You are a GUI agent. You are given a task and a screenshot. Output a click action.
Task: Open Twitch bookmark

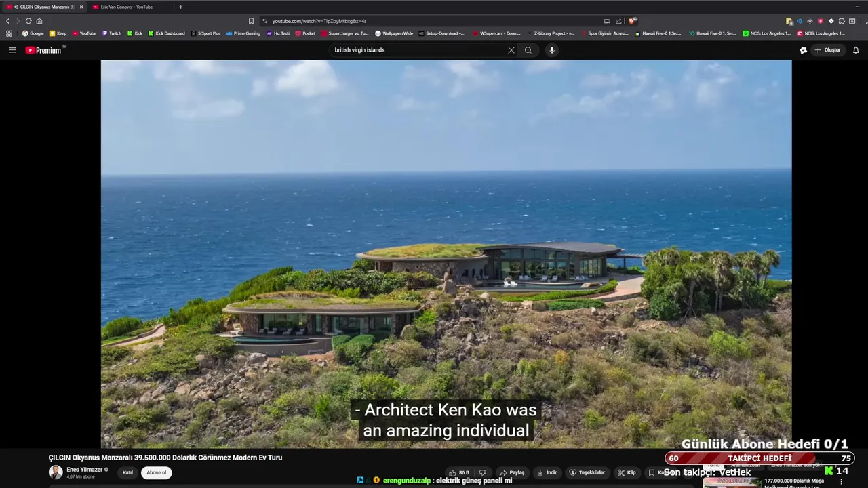click(x=111, y=33)
